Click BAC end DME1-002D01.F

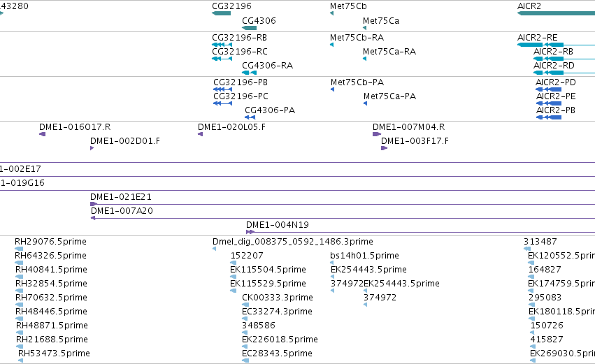tap(125, 141)
